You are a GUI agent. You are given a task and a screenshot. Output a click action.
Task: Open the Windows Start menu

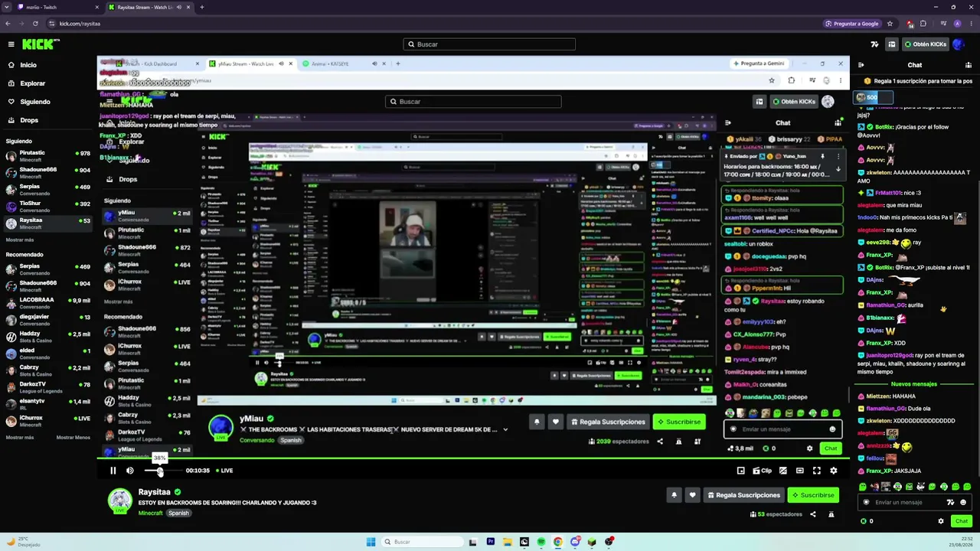[371, 542]
